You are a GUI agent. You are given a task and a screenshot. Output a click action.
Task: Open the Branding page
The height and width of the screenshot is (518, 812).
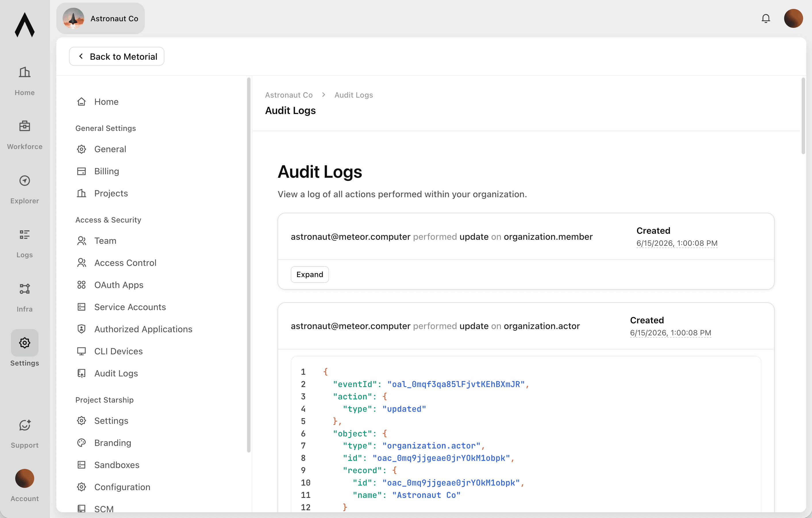[113, 443]
